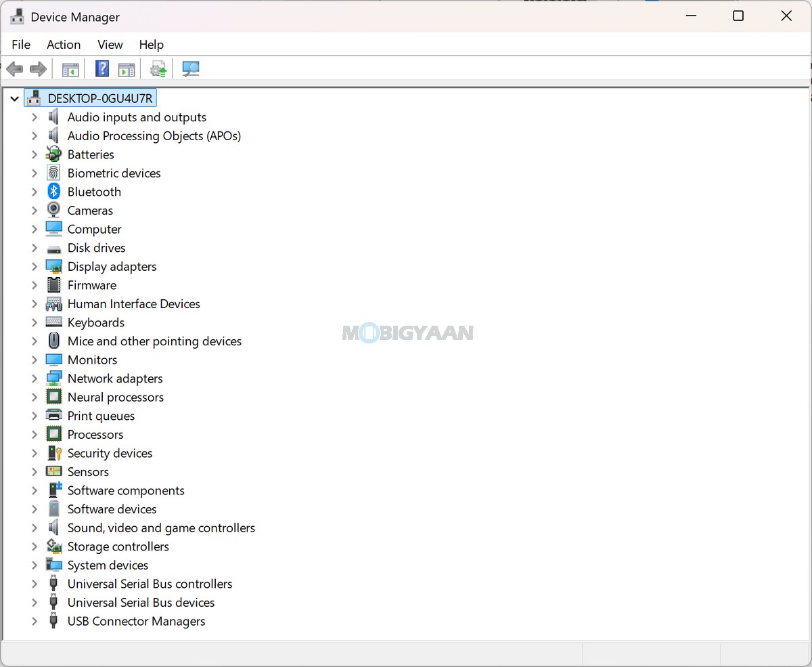812x667 pixels.
Task: Click the Device Manager title bar icon
Action: [x=18, y=17]
